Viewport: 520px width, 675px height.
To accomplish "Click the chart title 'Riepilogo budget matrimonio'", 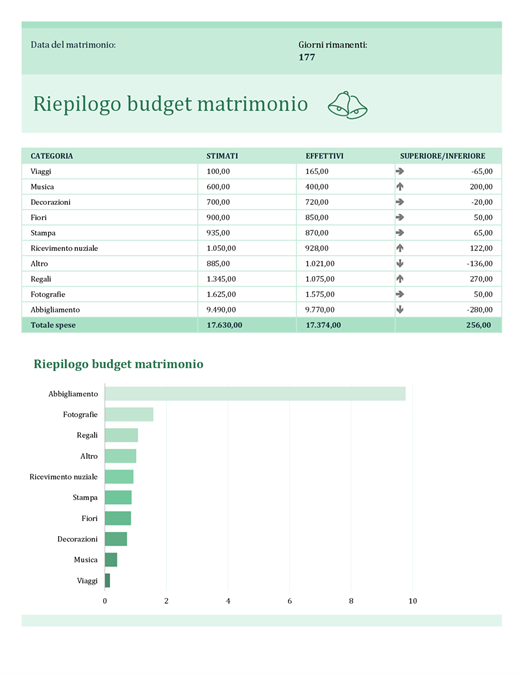I will (x=118, y=364).
